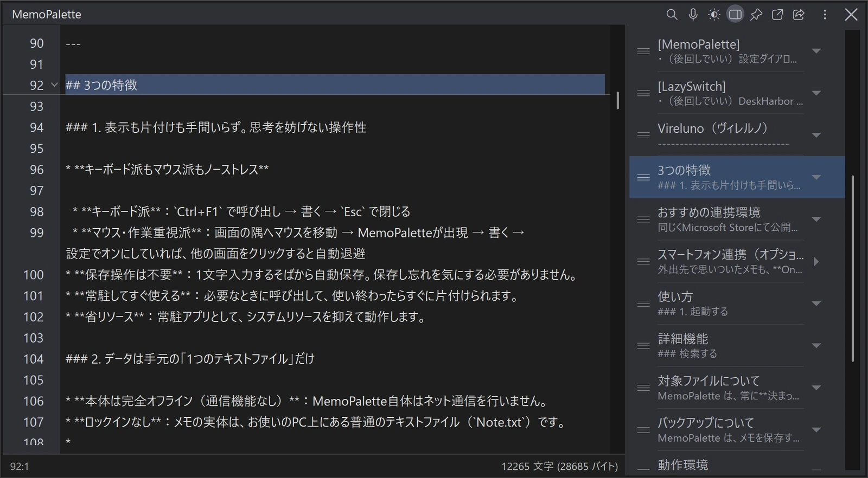The width and height of the screenshot is (868, 478).
Task: Click the handle icon beside バックアップについて
Action: click(x=643, y=430)
